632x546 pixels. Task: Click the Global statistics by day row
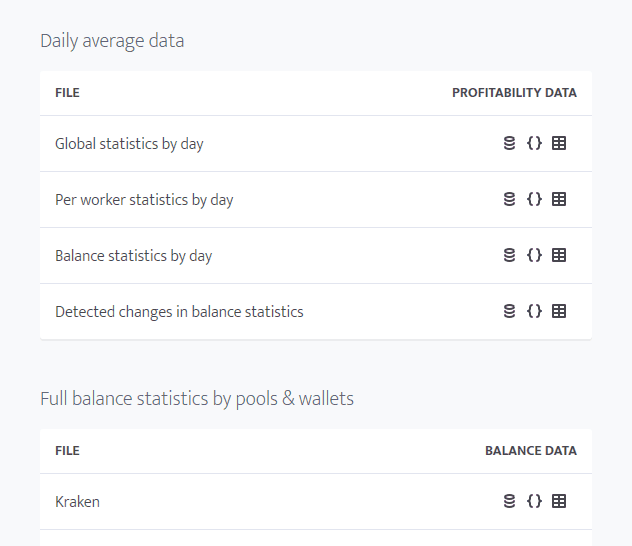tap(129, 144)
